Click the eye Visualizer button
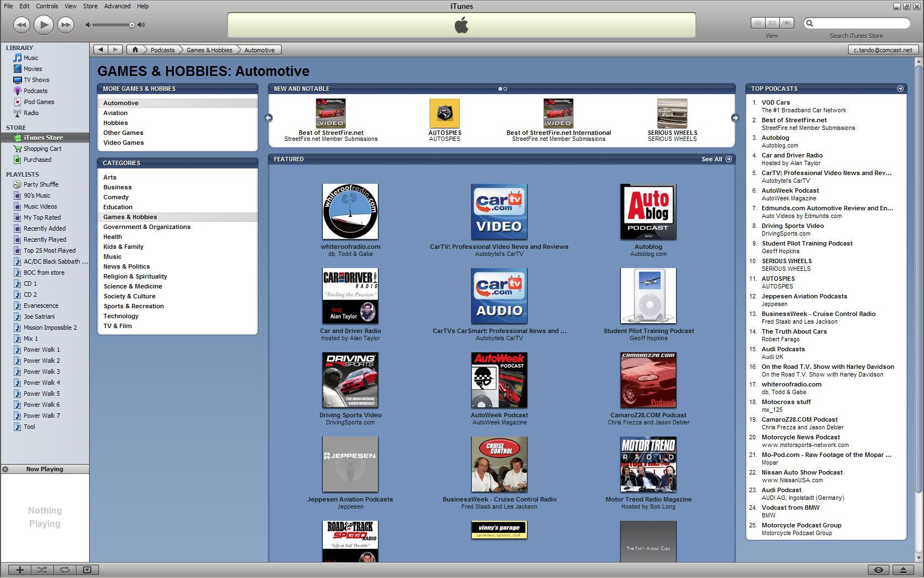 click(878, 570)
